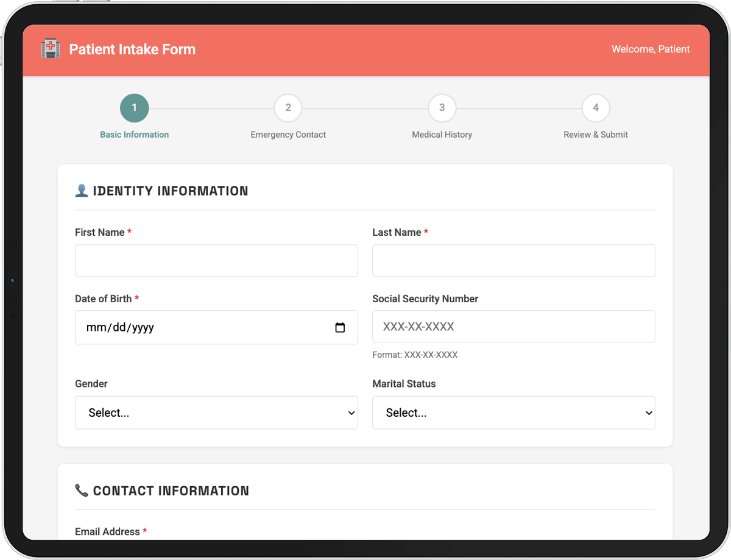Click the Social Security Number label
731x560 pixels.
pos(425,299)
